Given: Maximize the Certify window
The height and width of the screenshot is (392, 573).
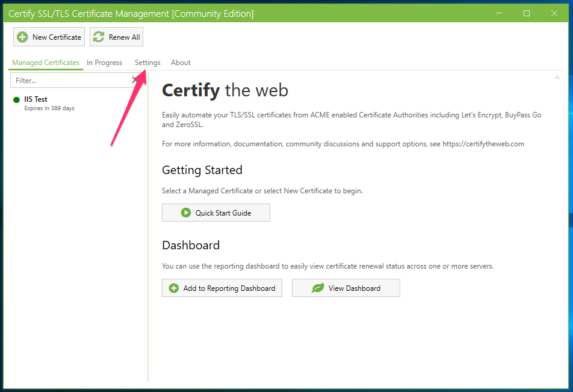Looking at the screenshot, I should [x=527, y=13].
